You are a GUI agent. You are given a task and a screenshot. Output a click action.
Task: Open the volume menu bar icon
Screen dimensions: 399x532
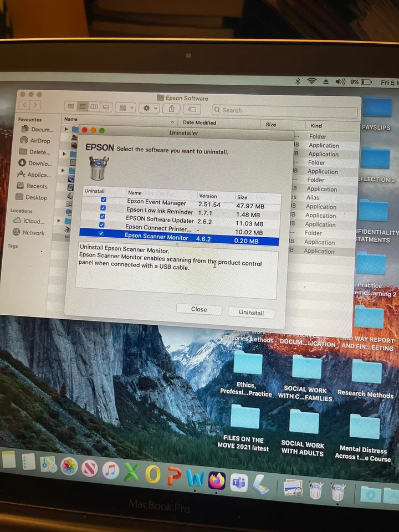(x=340, y=82)
